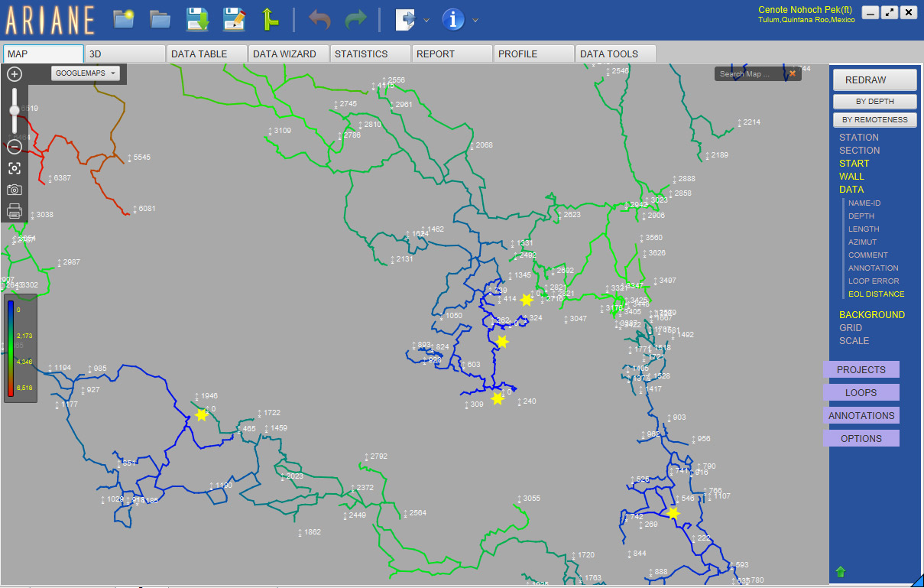Click the REDRAW button
Image resolution: width=924 pixels, height=588 pixels.
point(875,80)
